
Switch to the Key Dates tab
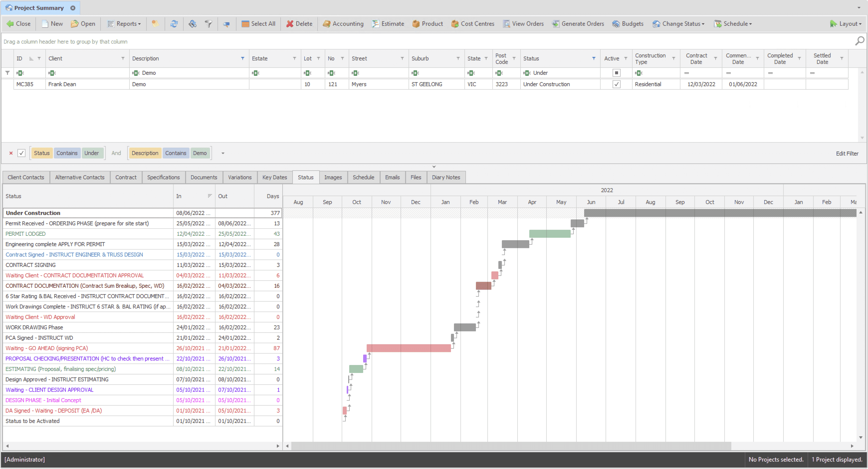click(x=274, y=177)
